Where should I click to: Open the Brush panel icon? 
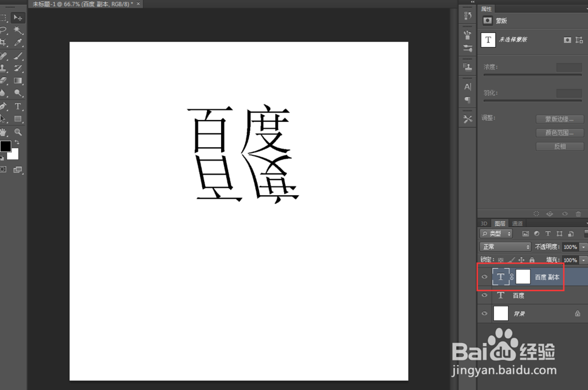(467, 48)
